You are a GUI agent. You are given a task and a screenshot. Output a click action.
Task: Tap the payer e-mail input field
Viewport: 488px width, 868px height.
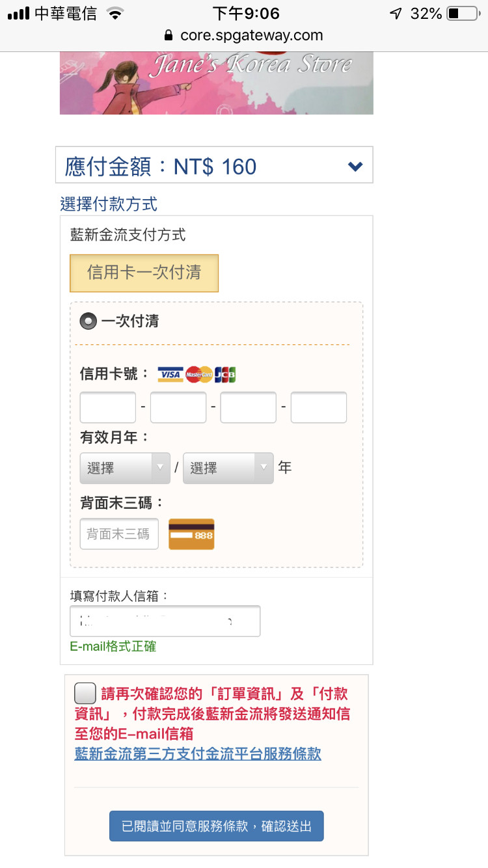pyautogui.click(x=165, y=621)
